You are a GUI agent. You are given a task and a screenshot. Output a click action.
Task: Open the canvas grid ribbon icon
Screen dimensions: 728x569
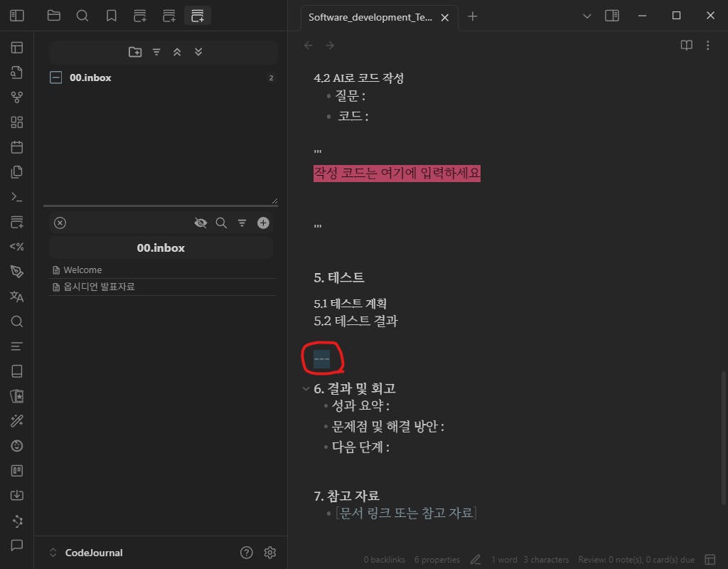point(17,122)
